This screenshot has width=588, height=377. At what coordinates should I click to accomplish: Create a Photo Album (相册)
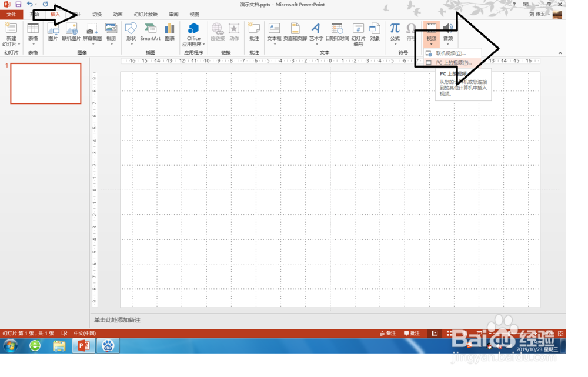coord(111,33)
